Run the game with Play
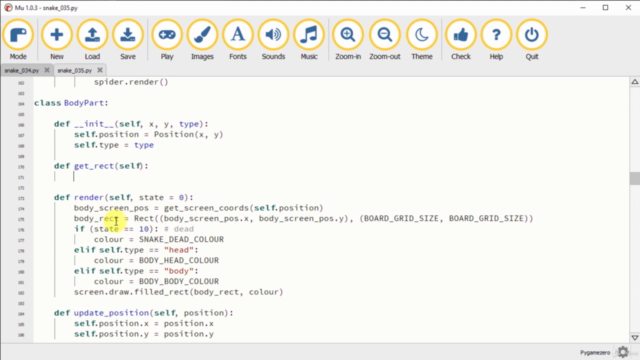This screenshot has height=360, width=640. click(x=167, y=40)
